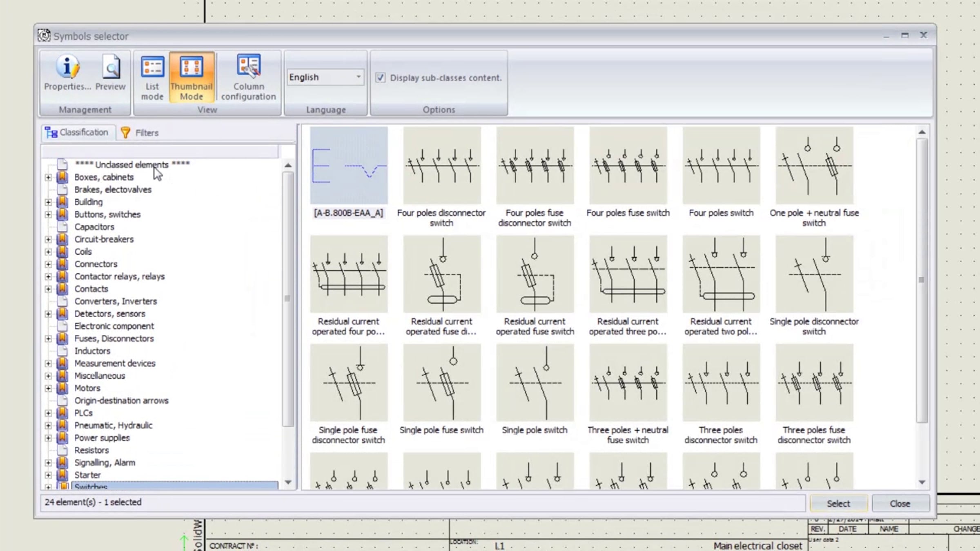The width and height of the screenshot is (980, 551).
Task: Select Measurement devices class
Action: point(115,363)
